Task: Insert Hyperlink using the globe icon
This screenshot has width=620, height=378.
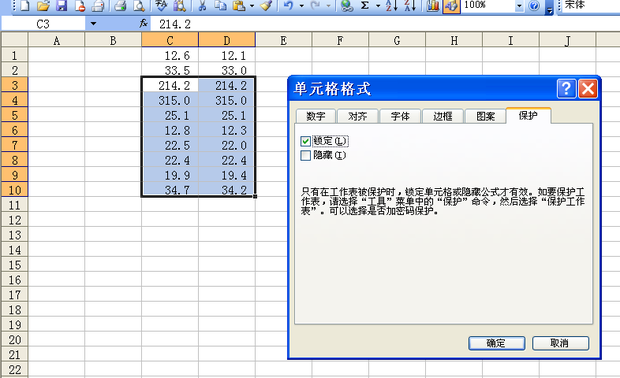Action: tap(347, 5)
